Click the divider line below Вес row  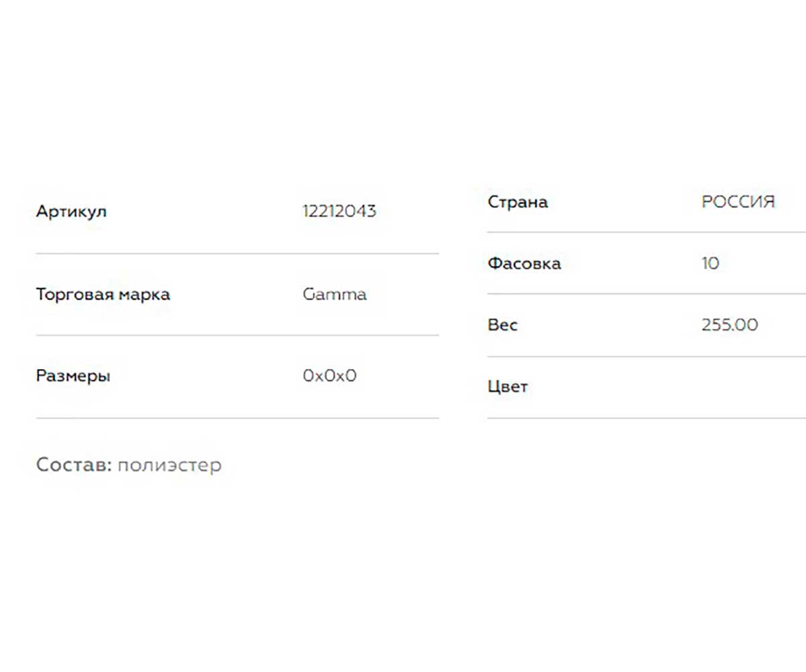646,356
